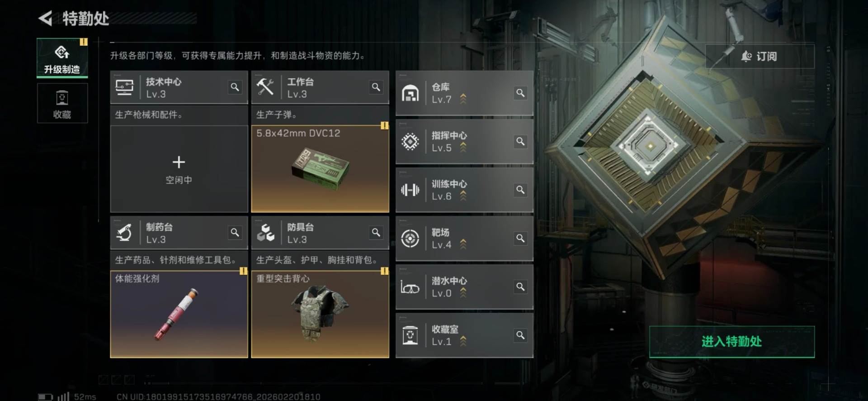Click the 订阅 subscribe button
This screenshot has height=401, width=868.
760,56
